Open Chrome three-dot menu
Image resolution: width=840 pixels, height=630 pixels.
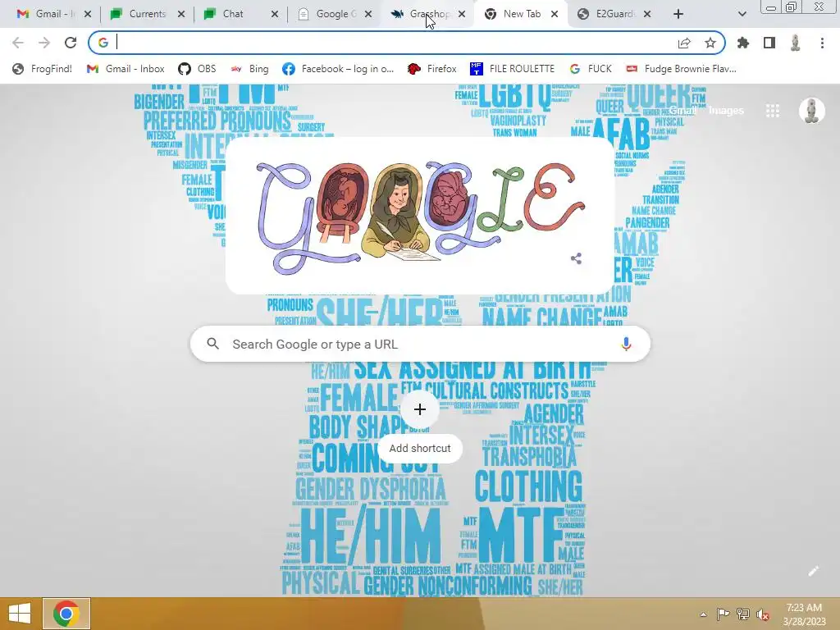[x=822, y=43]
